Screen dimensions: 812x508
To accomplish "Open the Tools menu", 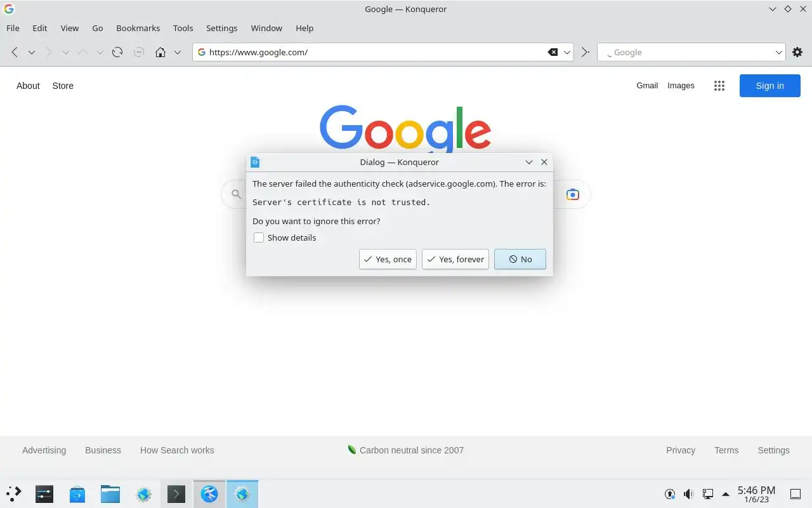I will click(183, 28).
